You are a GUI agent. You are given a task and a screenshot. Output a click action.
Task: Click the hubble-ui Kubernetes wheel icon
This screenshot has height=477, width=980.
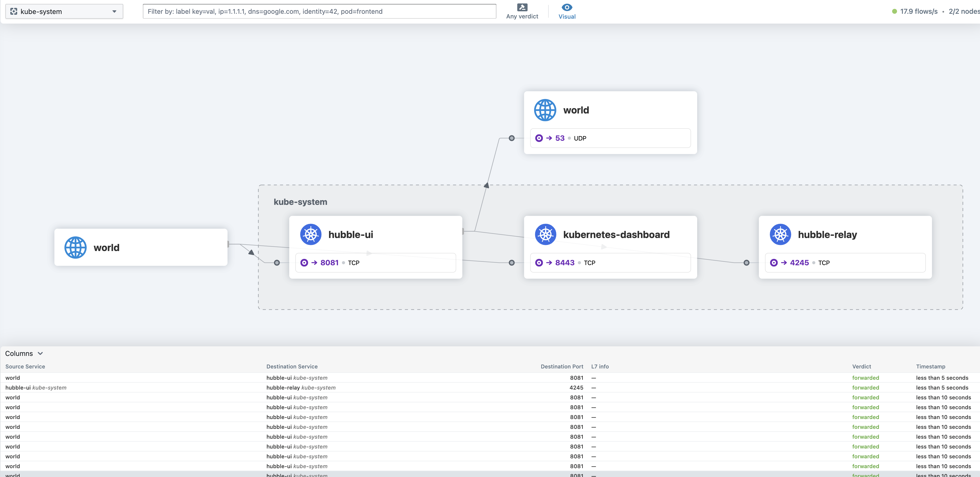pyautogui.click(x=311, y=235)
